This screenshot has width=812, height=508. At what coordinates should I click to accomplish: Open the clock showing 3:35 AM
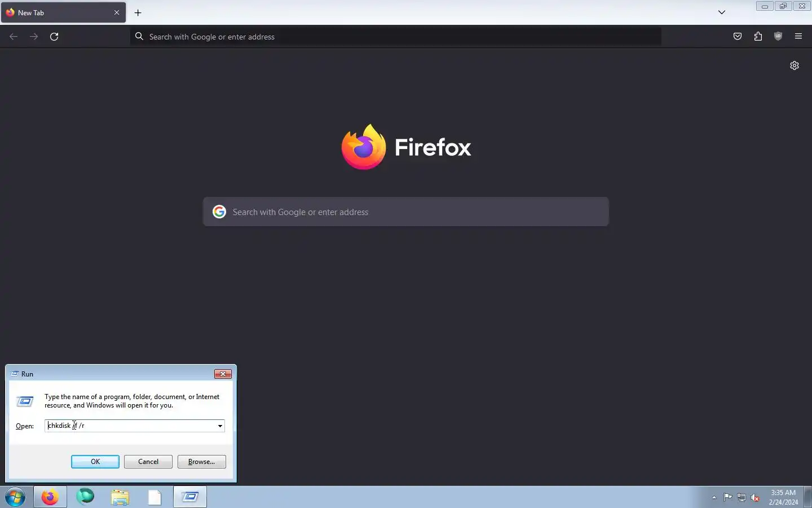coord(783,497)
